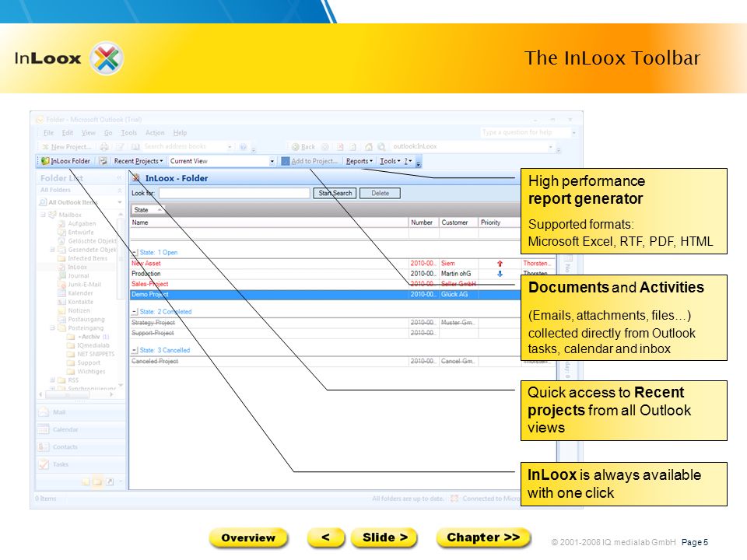747x560 pixels.
Task: Click the icon right of InLoox Folder
Action: (x=103, y=161)
